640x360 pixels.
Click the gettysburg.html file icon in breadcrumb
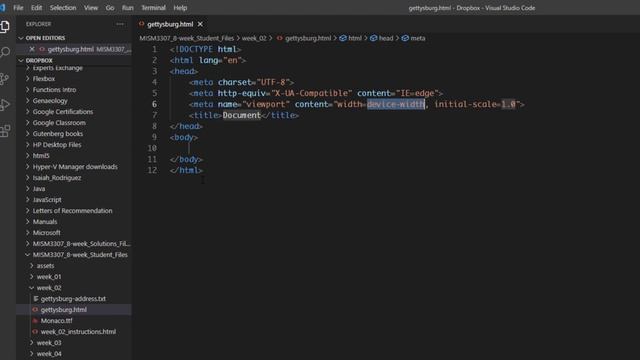click(280, 38)
